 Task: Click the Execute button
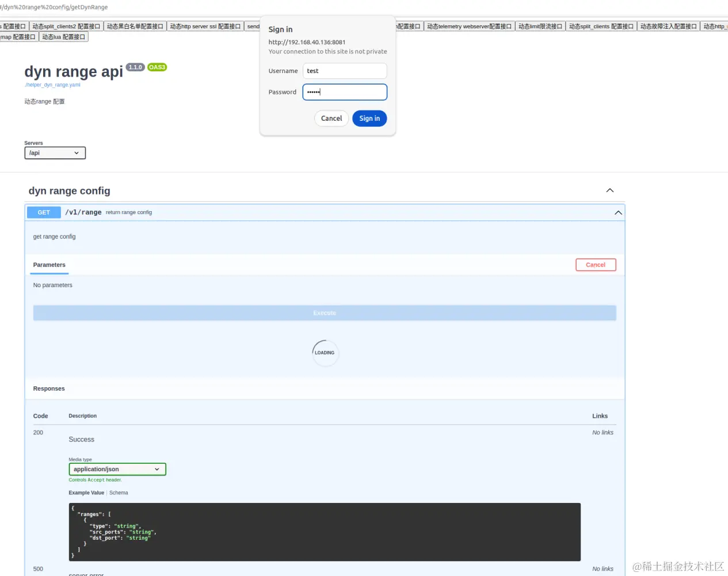[x=325, y=313]
